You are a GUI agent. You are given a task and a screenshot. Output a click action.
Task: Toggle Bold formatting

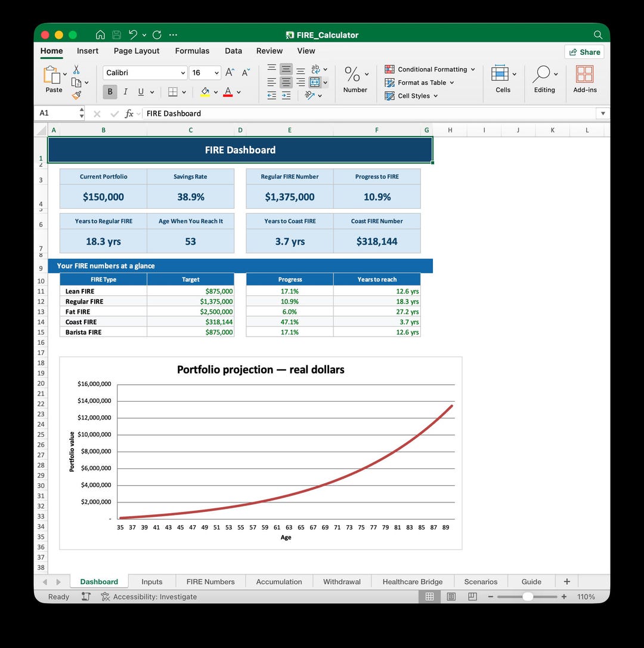click(x=110, y=92)
